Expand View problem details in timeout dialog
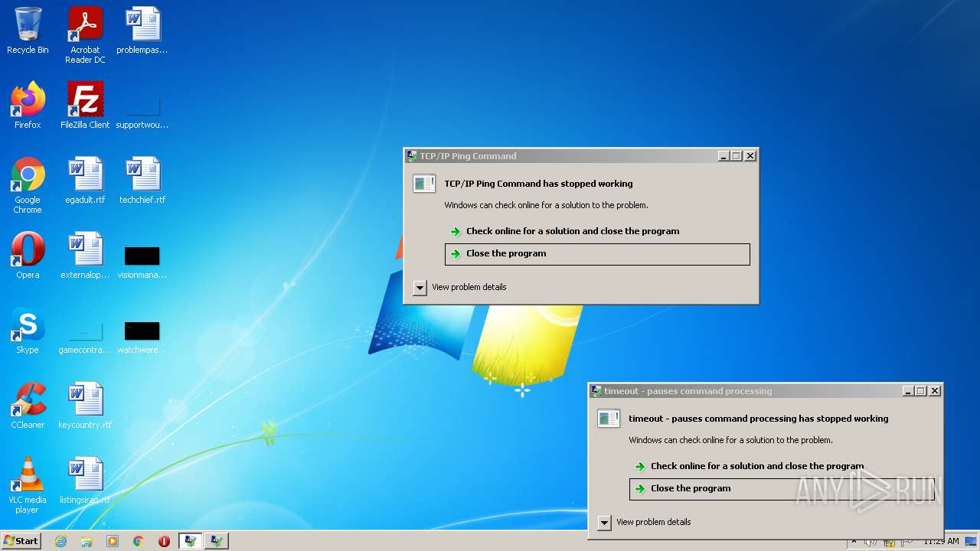The height and width of the screenshot is (551, 980). point(604,523)
